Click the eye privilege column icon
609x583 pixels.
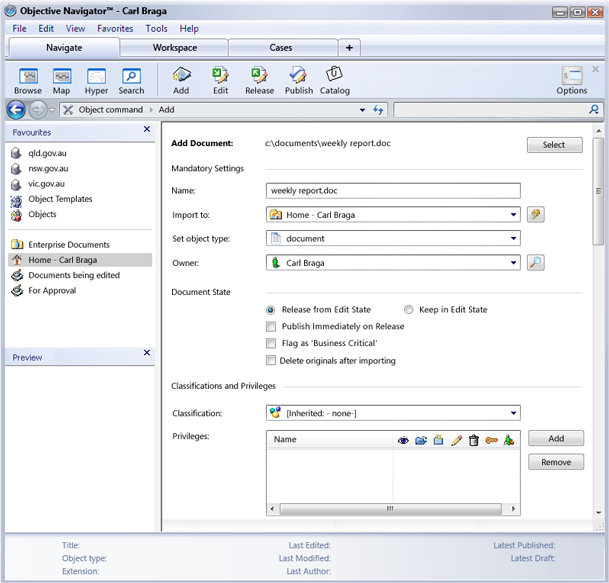pos(403,440)
